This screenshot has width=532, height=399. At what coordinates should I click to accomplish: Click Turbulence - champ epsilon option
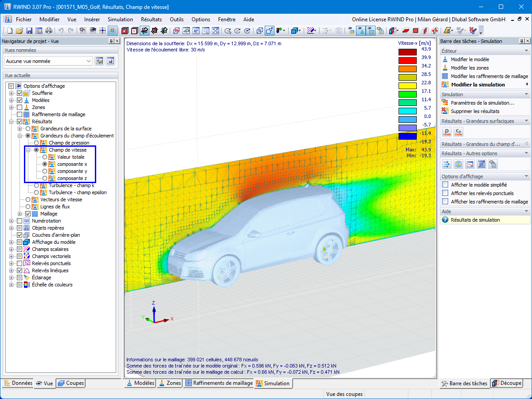pyautogui.click(x=78, y=192)
